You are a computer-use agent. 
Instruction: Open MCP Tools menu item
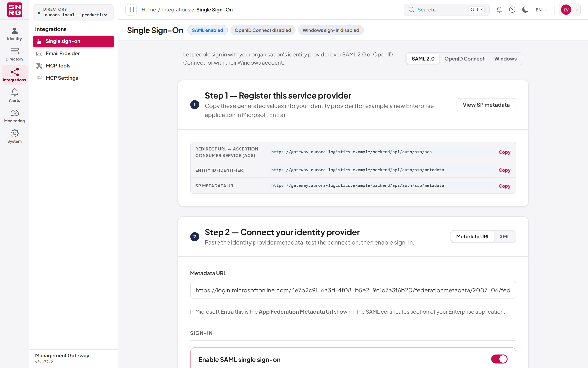click(x=73, y=66)
